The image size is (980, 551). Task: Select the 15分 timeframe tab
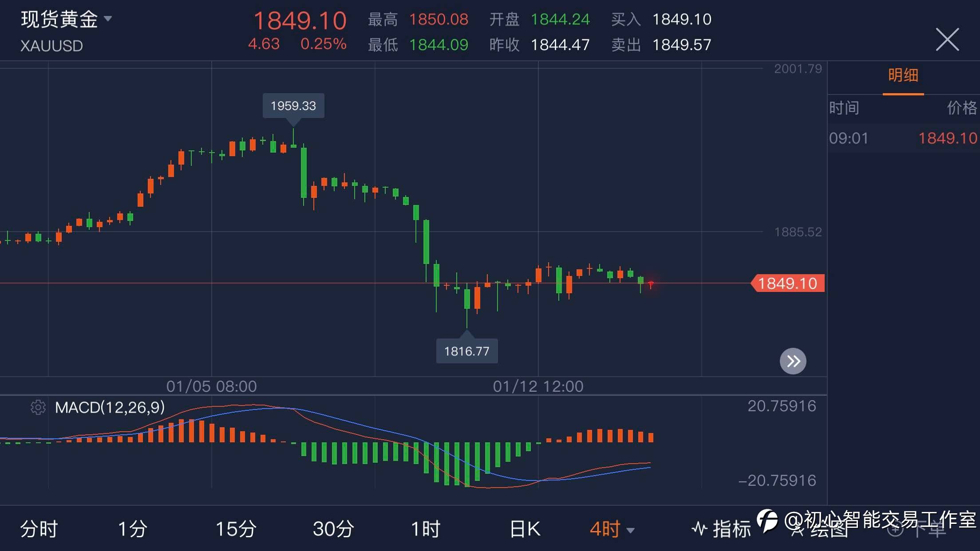coord(236,529)
